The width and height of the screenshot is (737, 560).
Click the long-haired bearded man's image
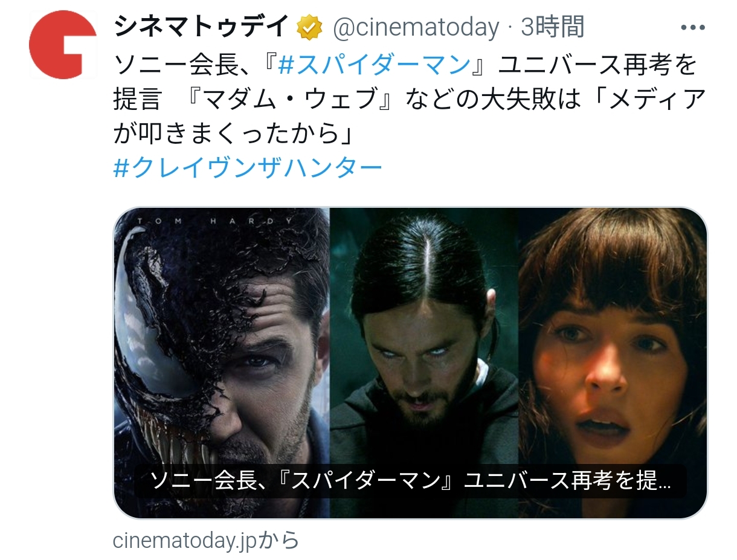click(424, 362)
